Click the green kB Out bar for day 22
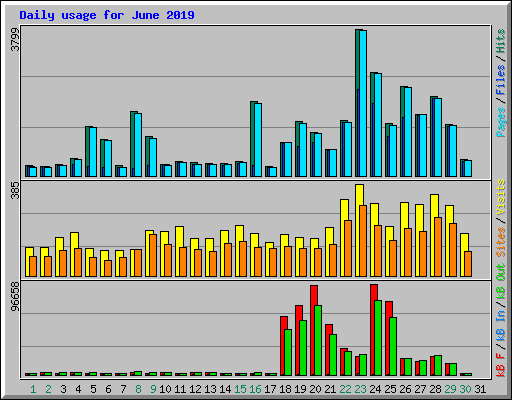The width and height of the screenshot is (512, 400). pos(348,363)
